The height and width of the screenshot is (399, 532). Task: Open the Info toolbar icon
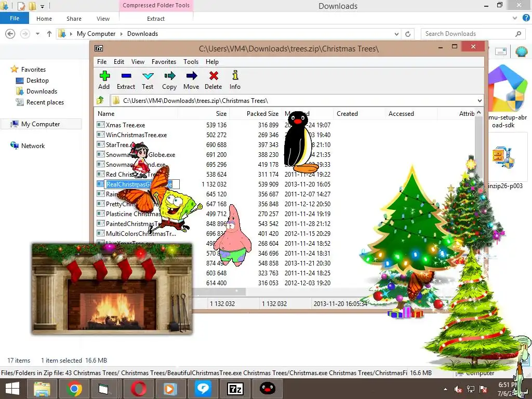tap(235, 76)
